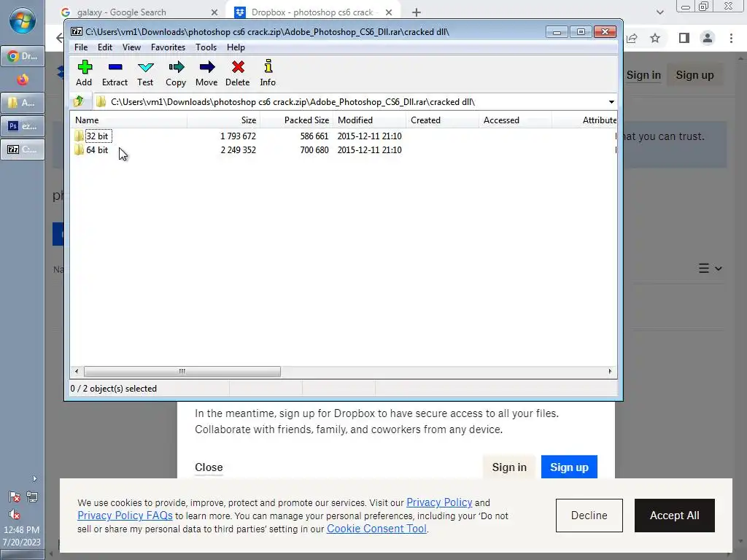The image size is (747, 560).
Task: Open the Cookie Consent Tool link
Action: pyautogui.click(x=376, y=529)
